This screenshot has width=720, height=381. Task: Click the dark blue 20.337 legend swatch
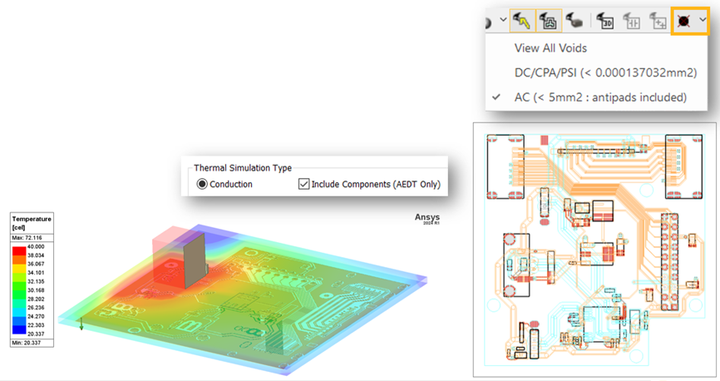[x=19, y=331]
